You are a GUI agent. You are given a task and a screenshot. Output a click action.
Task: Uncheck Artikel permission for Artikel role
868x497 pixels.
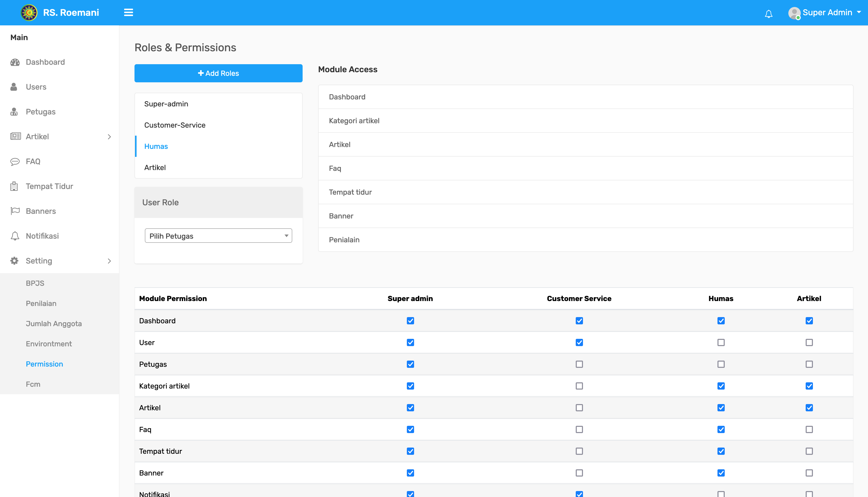[x=809, y=408]
